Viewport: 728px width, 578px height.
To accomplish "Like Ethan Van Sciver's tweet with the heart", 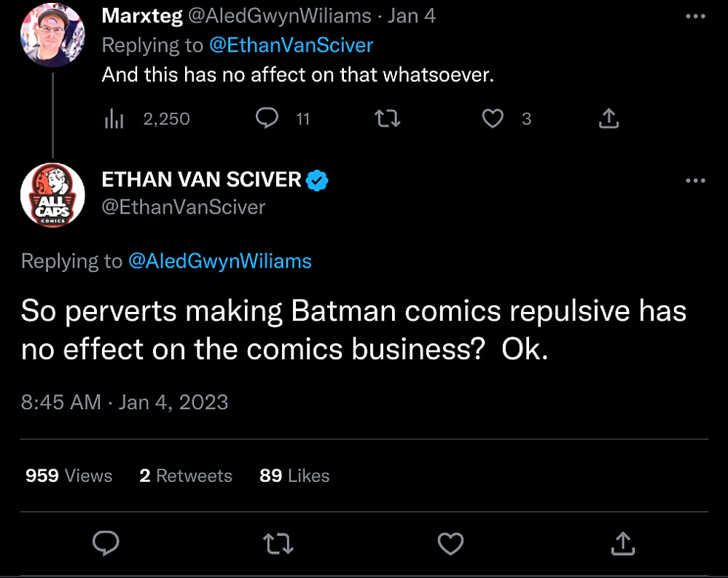I will [450, 543].
